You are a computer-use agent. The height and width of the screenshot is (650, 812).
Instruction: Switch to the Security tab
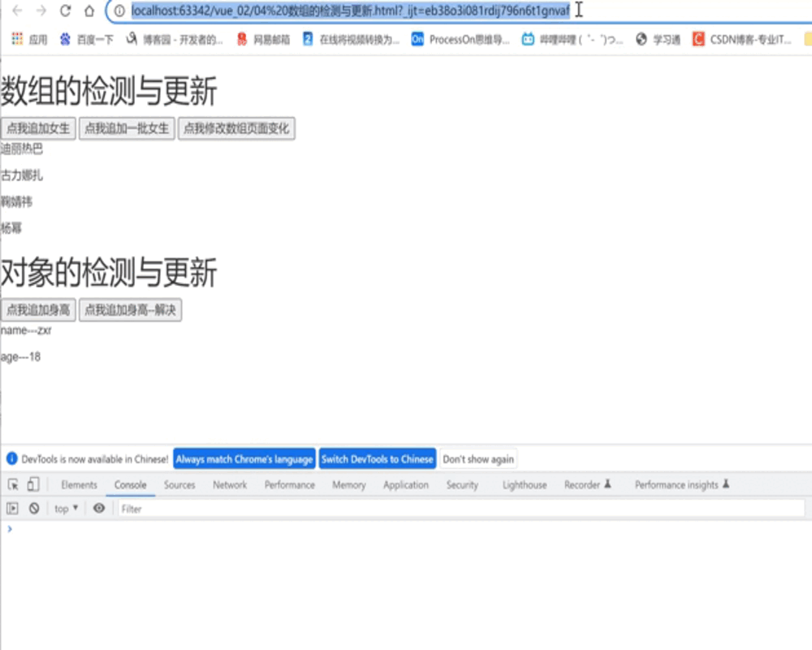[x=462, y=485]
